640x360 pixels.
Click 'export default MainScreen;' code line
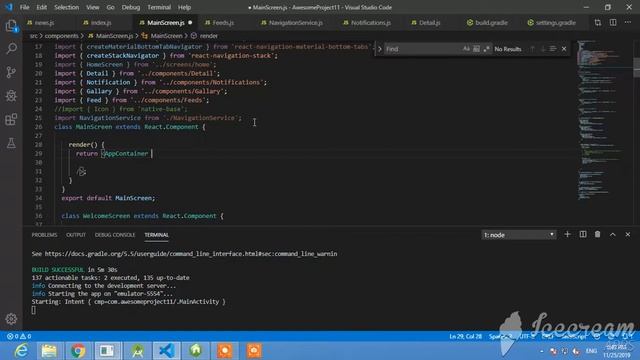[108, 198]
